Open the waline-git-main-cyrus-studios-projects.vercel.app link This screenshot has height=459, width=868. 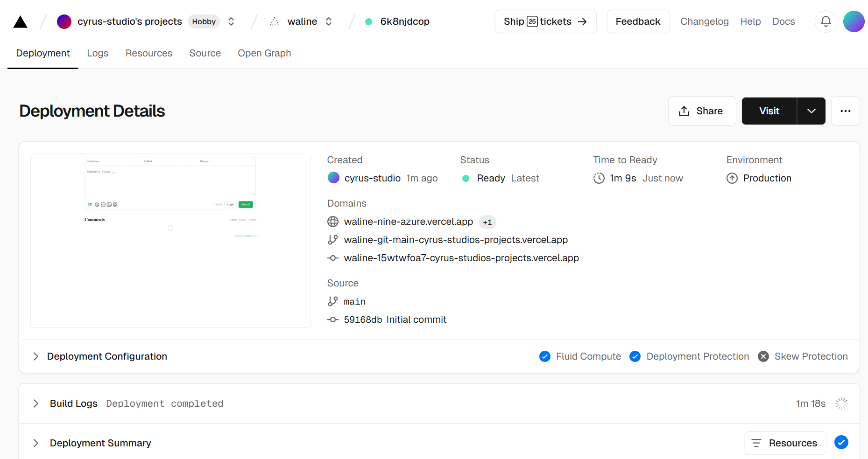pos(456,240)
